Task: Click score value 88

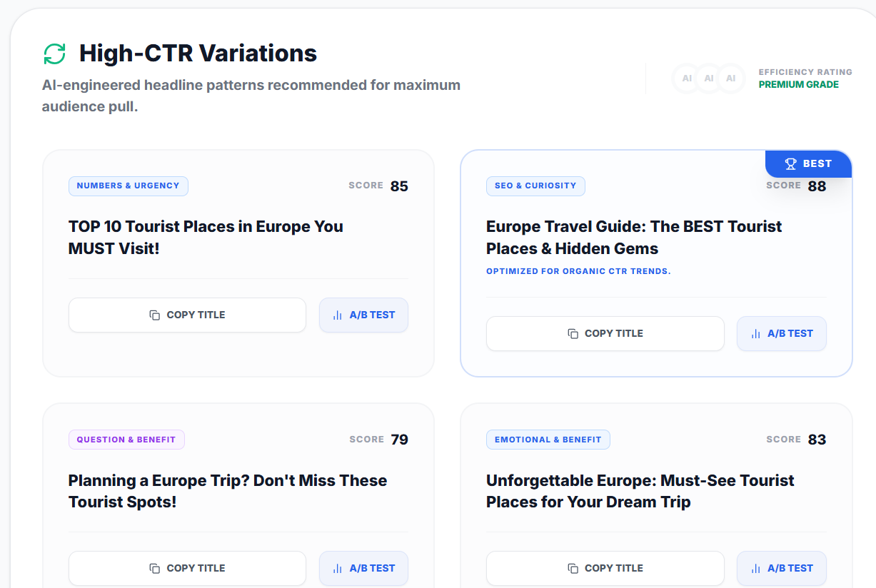Action: [817, 186]
